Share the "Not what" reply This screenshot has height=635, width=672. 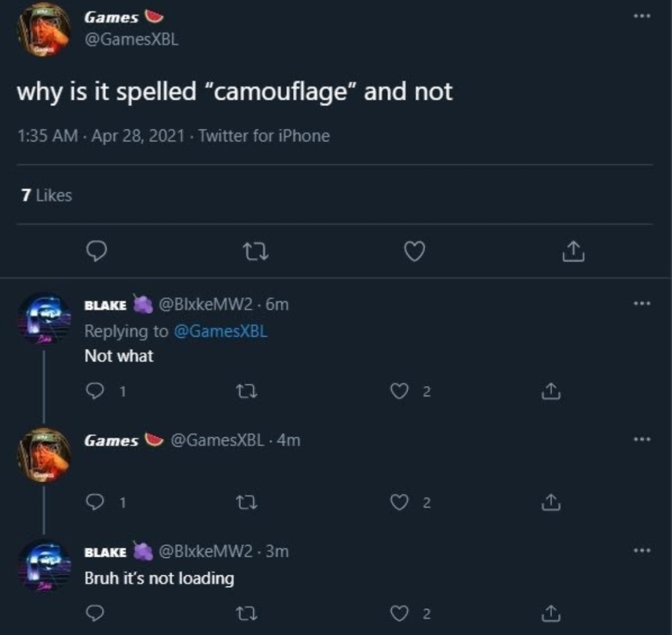pyautogui.click(x=552, y=391)
